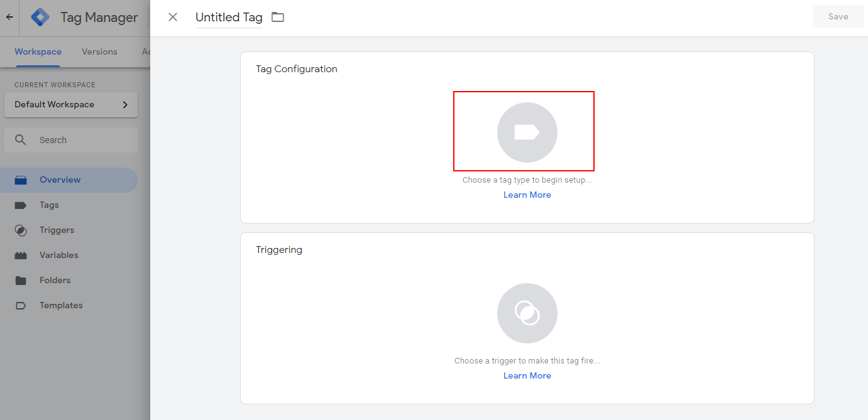This screenshot has width=868, height=420.
Task: Go to Variables in the sidebar
Action: coord(58,255)
